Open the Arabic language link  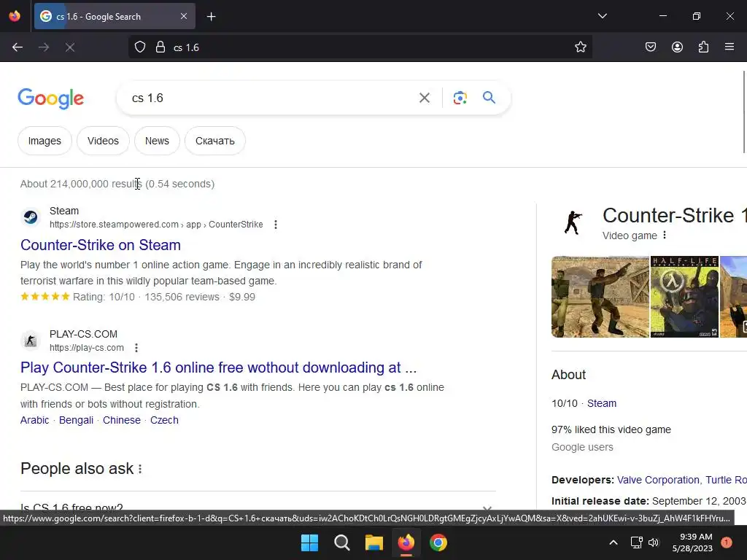click(x=35, y=420)
